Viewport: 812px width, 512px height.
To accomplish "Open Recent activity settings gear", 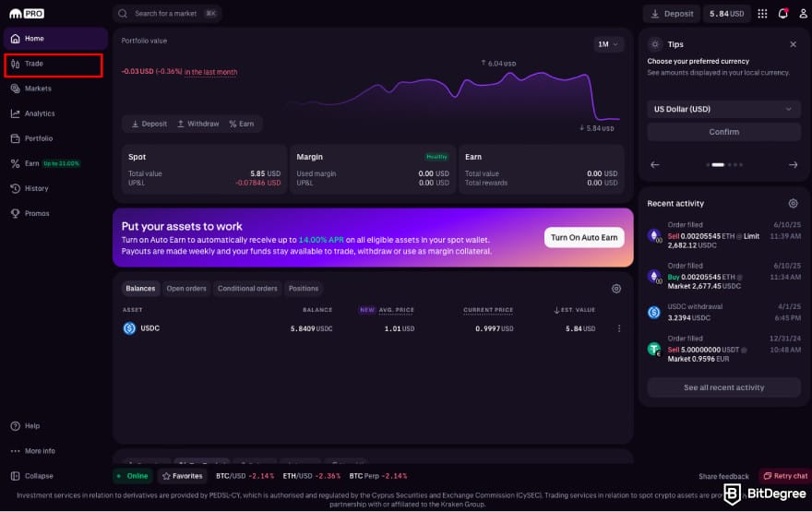I will (793, 204).
